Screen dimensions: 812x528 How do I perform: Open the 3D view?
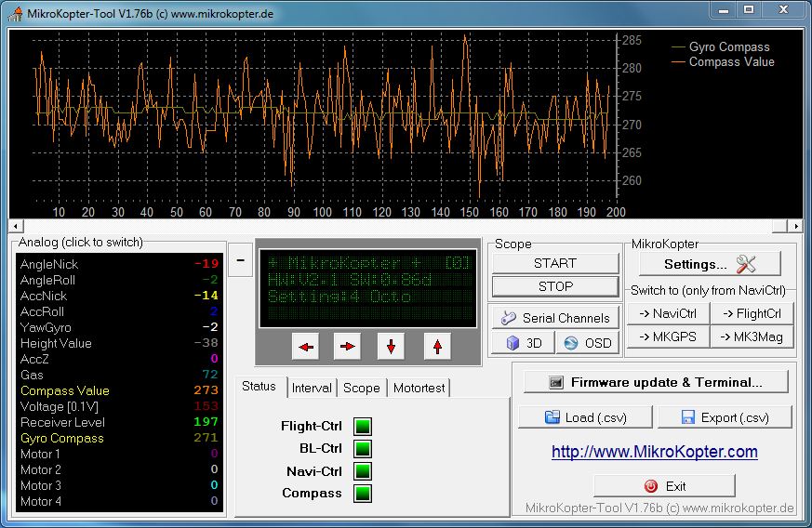click(x=523, y=343)
